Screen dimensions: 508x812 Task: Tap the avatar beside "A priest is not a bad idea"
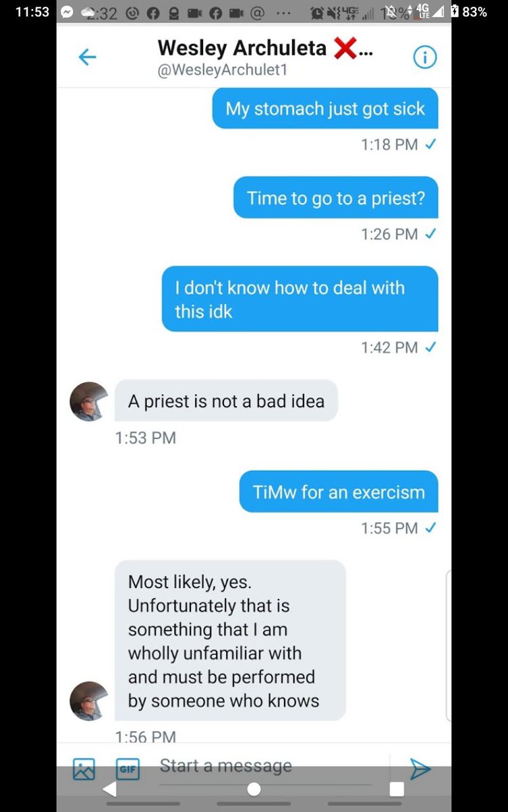[x=89, y=401]
